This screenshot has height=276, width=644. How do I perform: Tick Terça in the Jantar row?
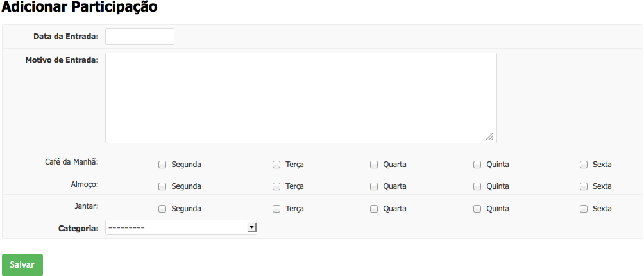[x=276, y=209]
